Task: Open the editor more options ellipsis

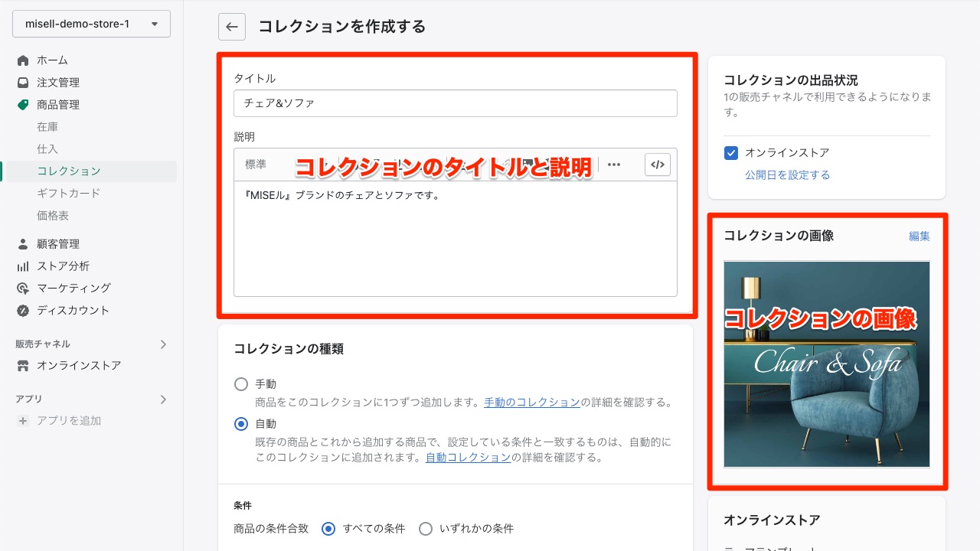Action: (x=614, y=165)
